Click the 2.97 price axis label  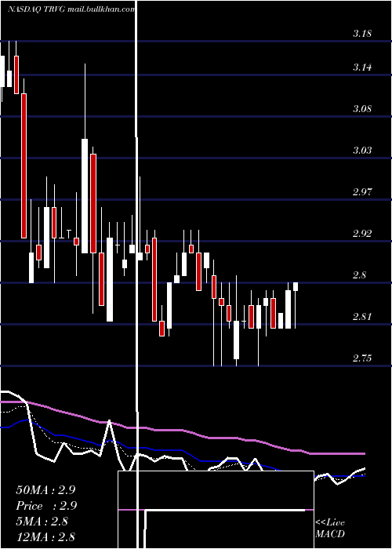(362, 192)
